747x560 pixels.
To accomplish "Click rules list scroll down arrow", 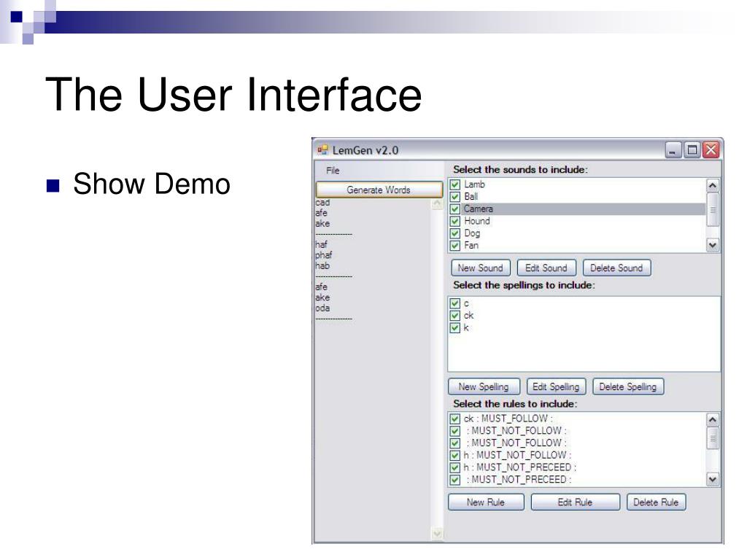I will (713, 479).
